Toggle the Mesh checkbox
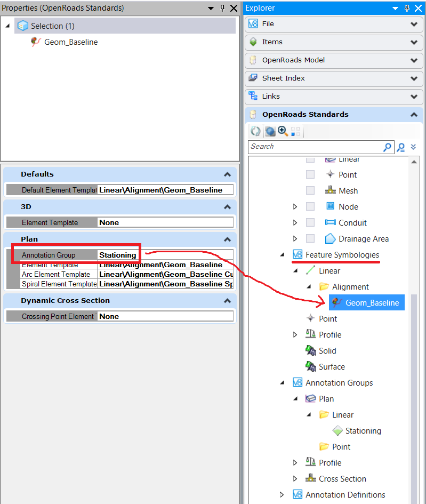426x504 pixels. tap(310, 190)
